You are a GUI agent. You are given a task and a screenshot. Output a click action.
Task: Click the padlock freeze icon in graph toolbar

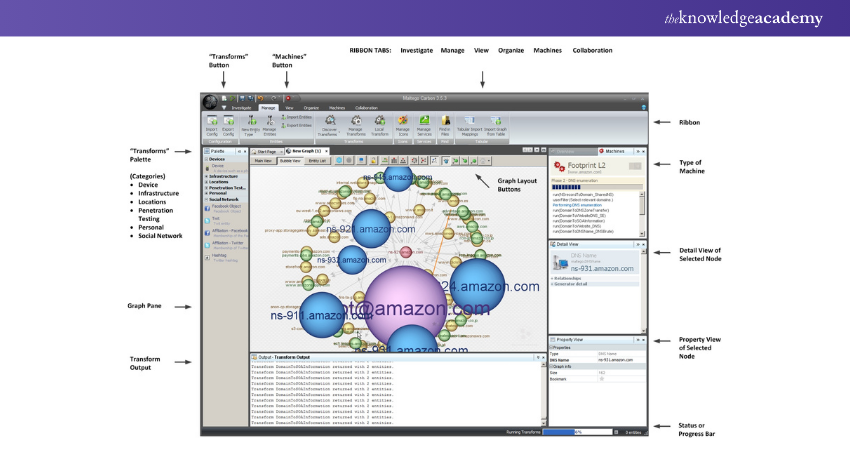(374, 160)
